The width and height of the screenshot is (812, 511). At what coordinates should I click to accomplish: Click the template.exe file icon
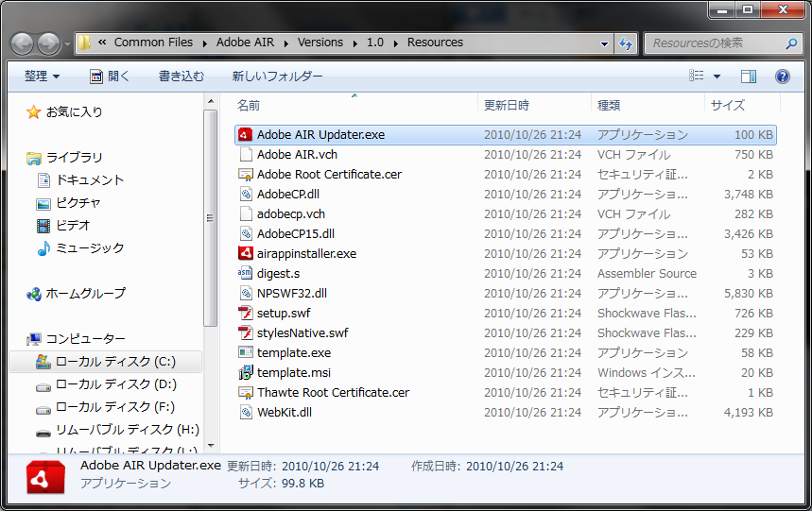(x=245, y=352)
